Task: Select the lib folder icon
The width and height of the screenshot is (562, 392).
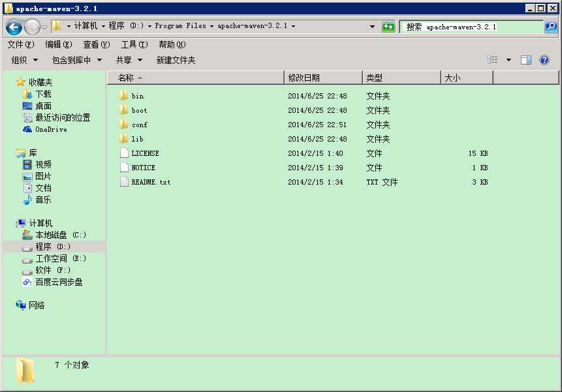Action: coord(123,138)
